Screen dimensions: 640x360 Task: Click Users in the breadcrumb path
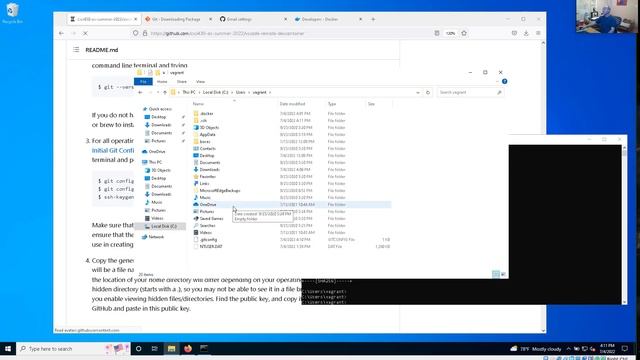pyautogui.click(x=240, y=93)
